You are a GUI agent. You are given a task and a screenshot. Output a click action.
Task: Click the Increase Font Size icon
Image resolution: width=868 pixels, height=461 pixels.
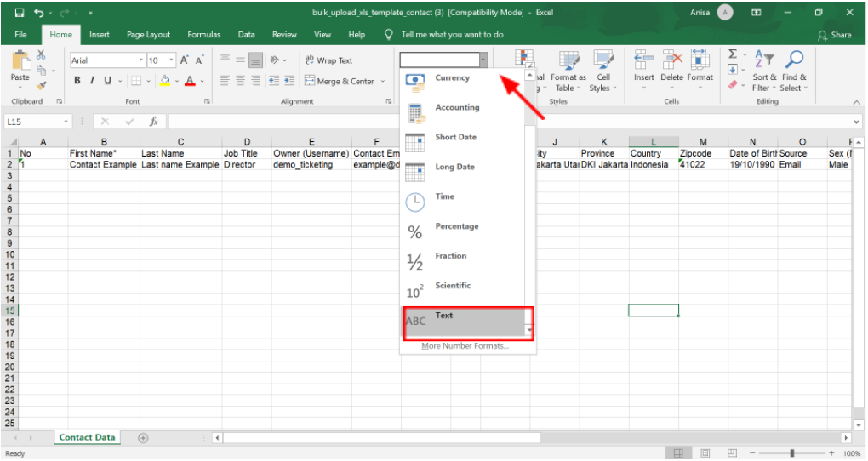(185, 60)
